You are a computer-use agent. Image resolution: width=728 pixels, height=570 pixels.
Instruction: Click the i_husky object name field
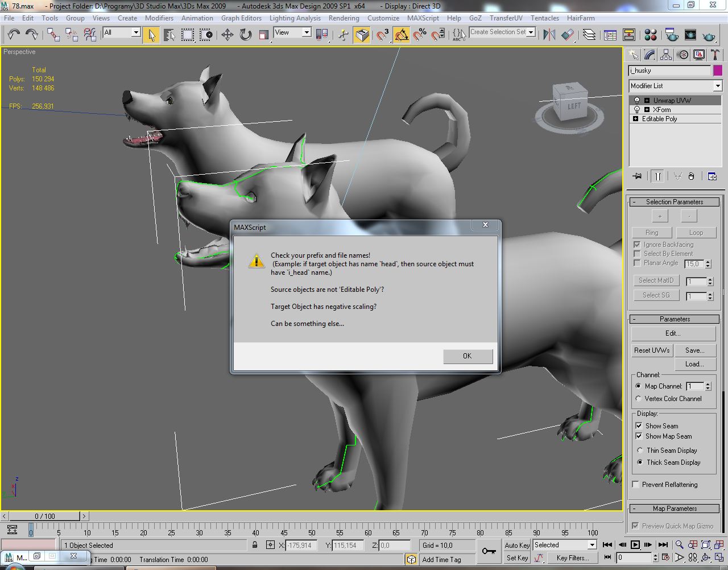pos(669,71)
